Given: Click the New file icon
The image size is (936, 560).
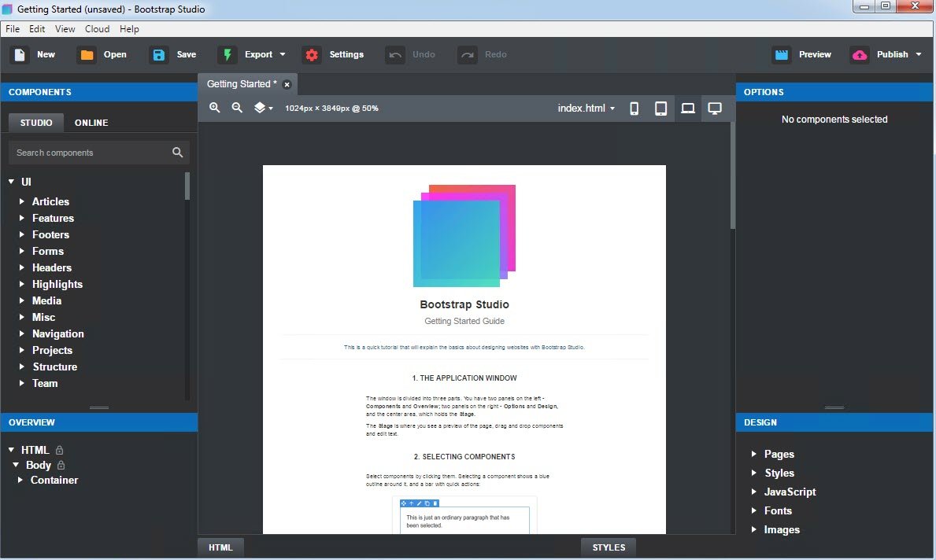Looking at the screenshot, I should point(20,55).
